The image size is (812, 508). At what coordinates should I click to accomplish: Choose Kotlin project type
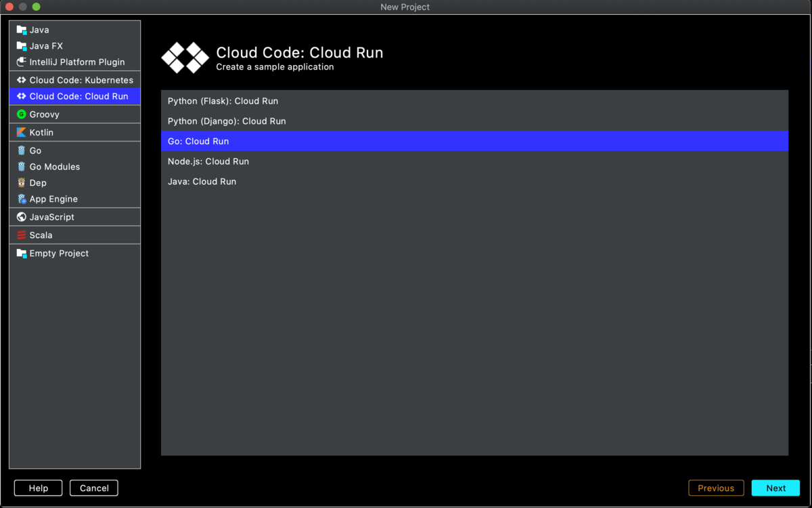74,133
